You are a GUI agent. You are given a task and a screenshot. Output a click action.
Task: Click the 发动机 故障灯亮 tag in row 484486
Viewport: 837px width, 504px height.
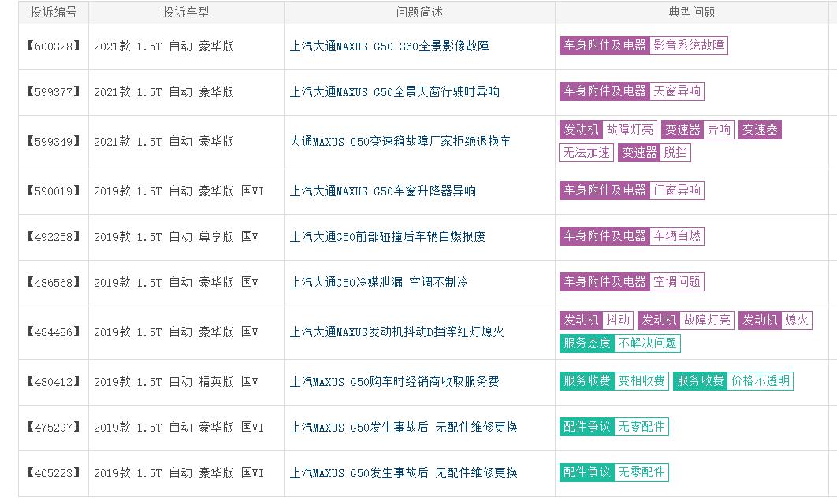coord(686,320)
